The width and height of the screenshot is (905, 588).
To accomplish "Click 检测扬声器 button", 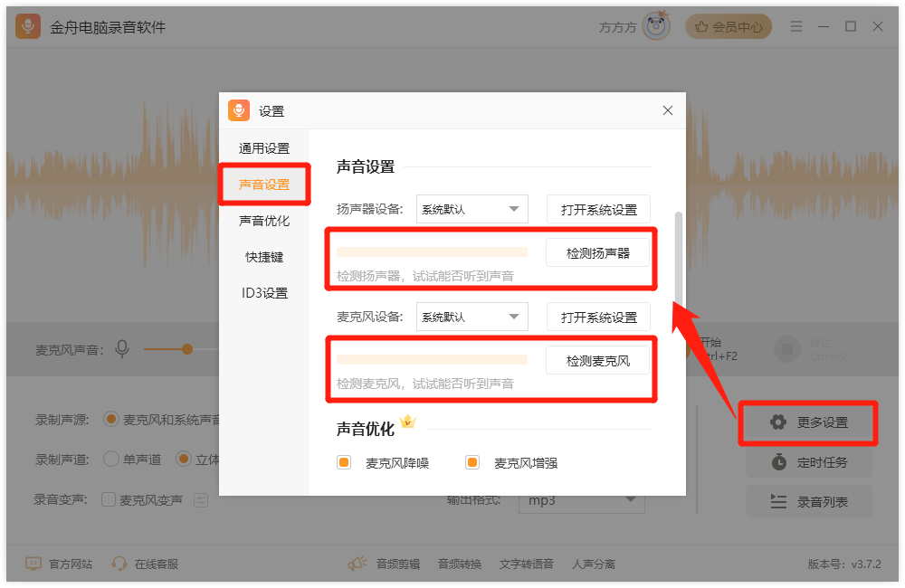I will click(597, 253).
